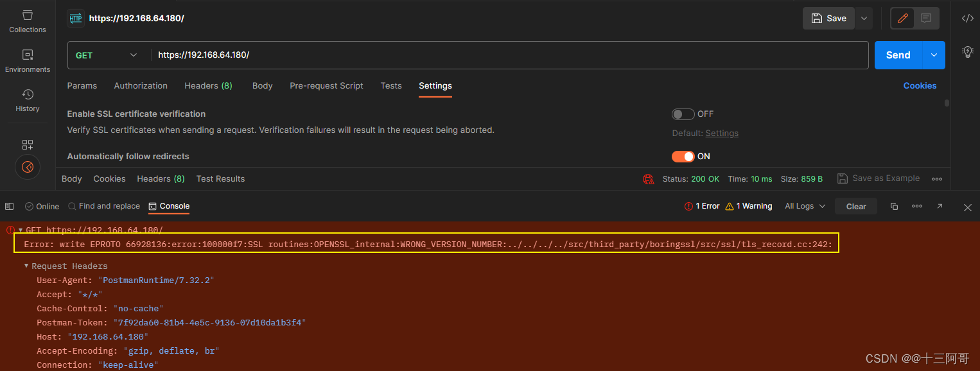Click the Online status indicator
Image resolution: width=980 pixels, height=371 pixels.
[42, 206]
